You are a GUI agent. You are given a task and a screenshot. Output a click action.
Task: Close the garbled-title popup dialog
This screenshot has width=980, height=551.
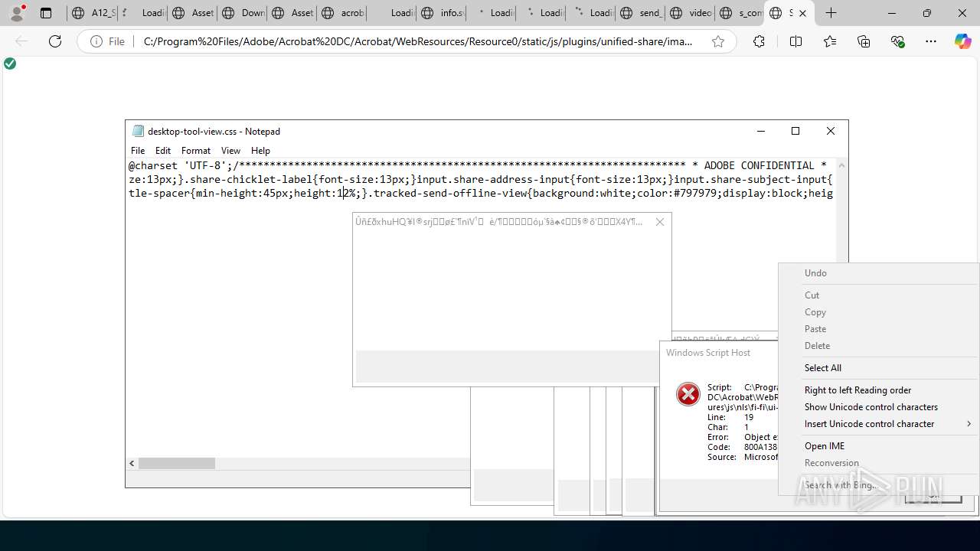click(x=660, y=222)
